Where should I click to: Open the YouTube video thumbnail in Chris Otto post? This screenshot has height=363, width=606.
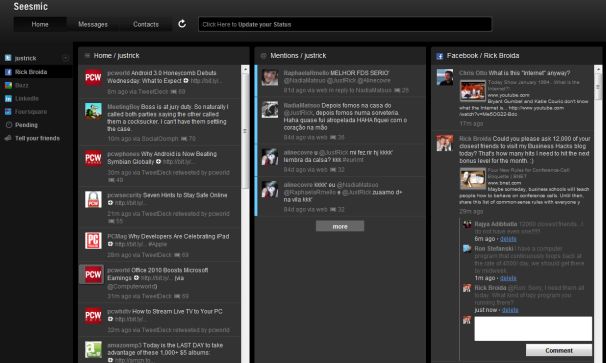pos(472,91)
